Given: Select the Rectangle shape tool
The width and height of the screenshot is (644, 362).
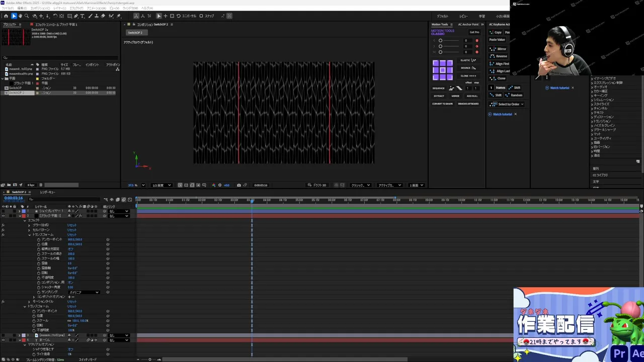Looking at the screenshot, I should pos(69,16).
